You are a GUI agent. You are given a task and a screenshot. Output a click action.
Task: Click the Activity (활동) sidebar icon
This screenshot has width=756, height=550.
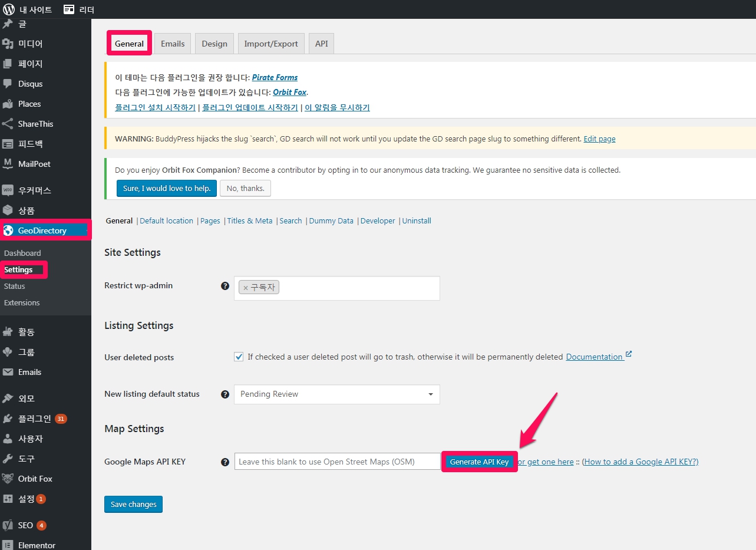pos(8,332)
